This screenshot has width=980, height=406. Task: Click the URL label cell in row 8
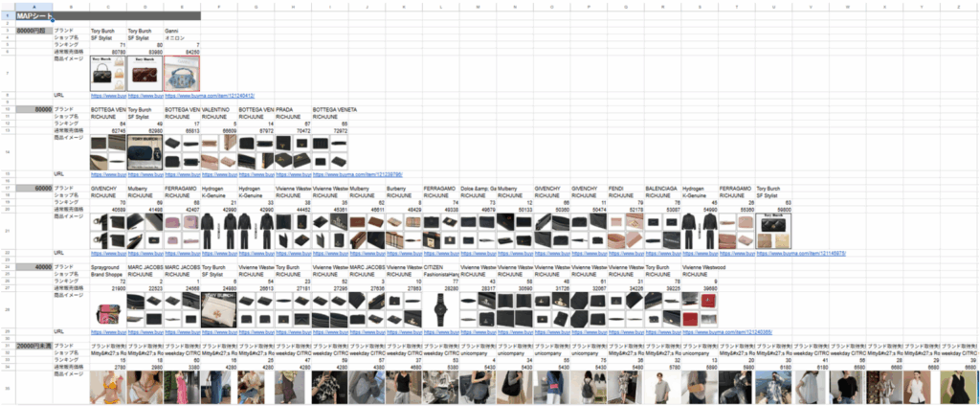click(71, 96)
